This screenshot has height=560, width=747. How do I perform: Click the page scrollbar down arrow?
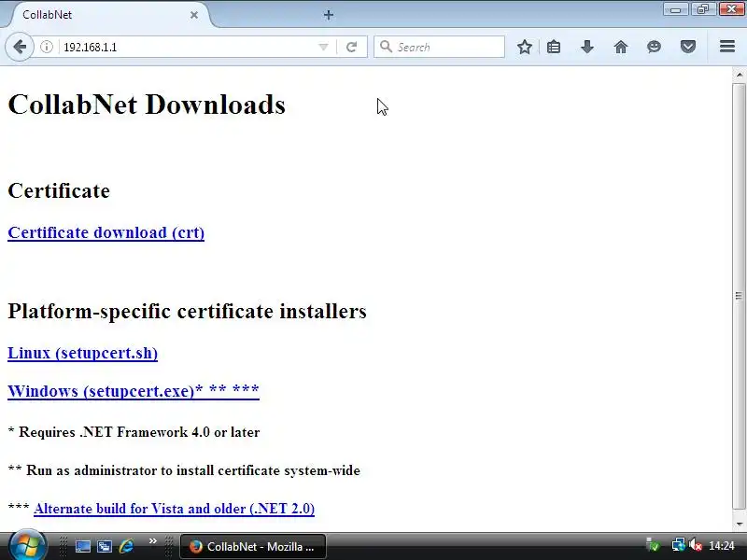(739, 525)
